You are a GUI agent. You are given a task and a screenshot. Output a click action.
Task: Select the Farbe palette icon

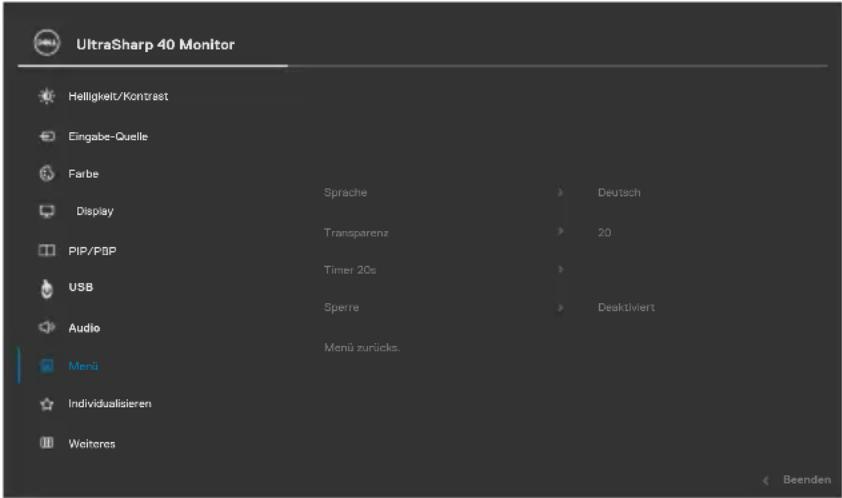point(47,174)
